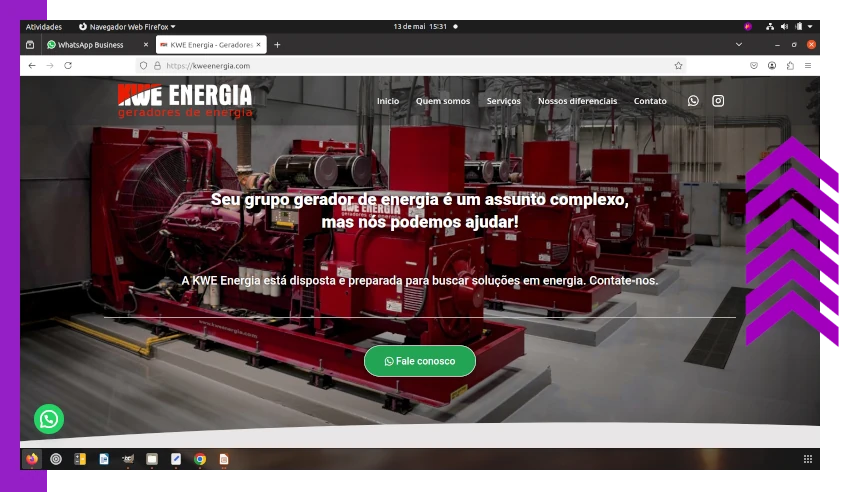Open the Navegador Web Firefox app menu

tap(127, 27)
